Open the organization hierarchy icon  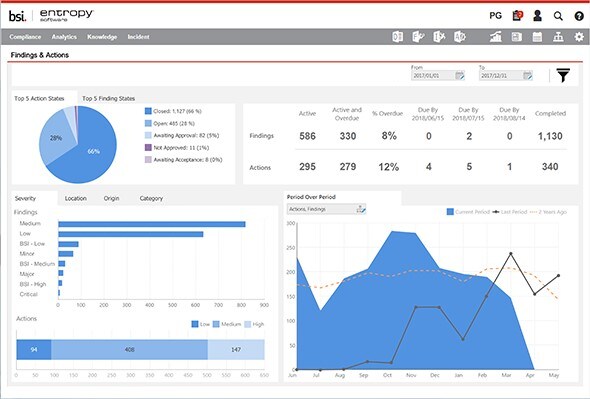click(x=558, y=37)
